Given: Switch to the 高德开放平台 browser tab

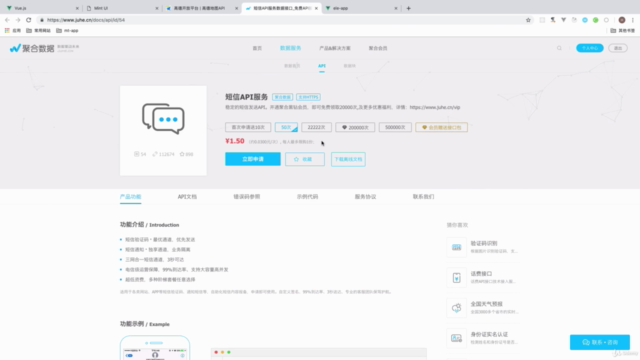Looking at the screenshot, I should point(201,8).
